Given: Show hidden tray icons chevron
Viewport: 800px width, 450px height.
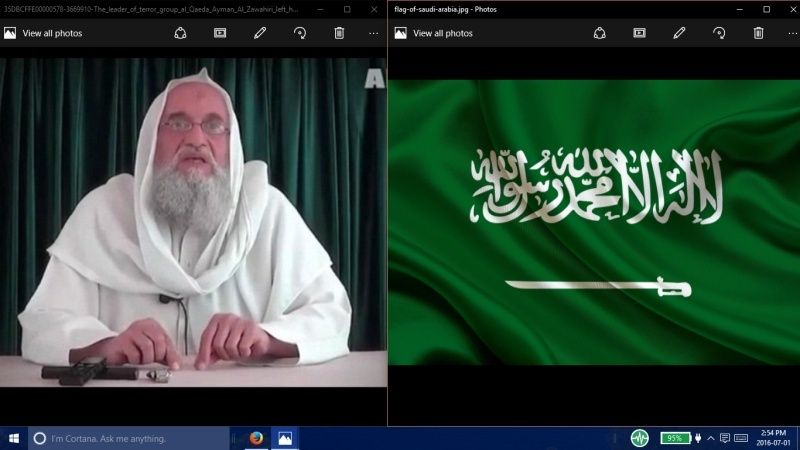Looking at the screenshot, I should click(711, 438).
